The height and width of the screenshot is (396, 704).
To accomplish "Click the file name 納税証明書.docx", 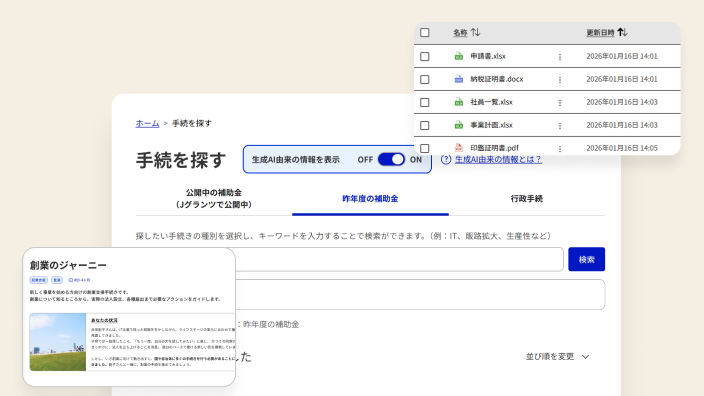I will (497, 79).
